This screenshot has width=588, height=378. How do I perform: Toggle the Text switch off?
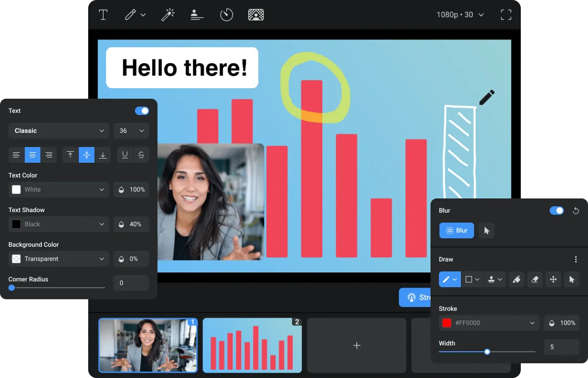[142, 111]
